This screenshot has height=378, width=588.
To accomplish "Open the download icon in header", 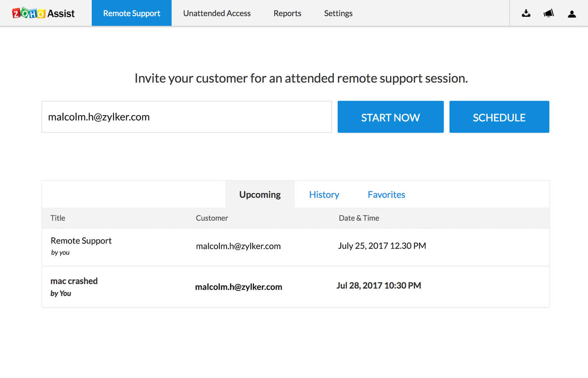I will pyautogui.click(x=526, y=14).
